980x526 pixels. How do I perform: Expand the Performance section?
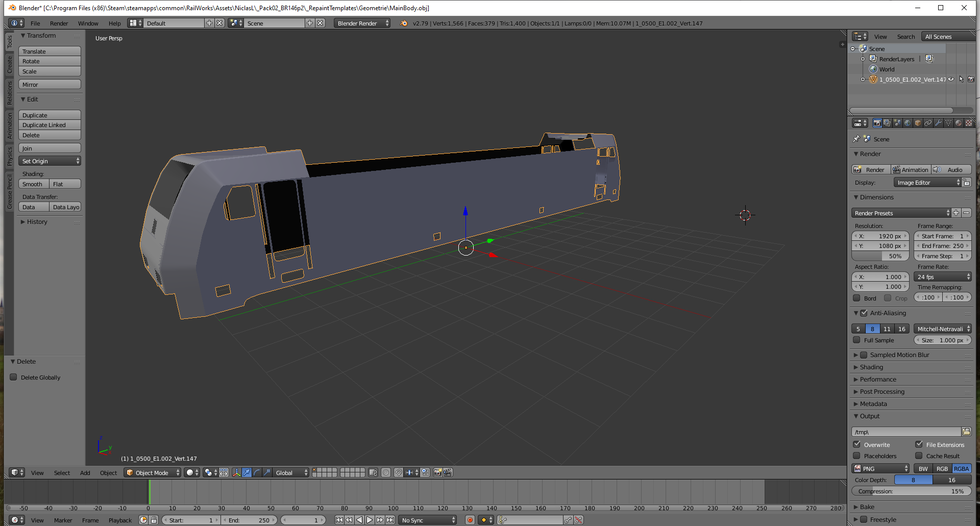(x=878, y=380)
